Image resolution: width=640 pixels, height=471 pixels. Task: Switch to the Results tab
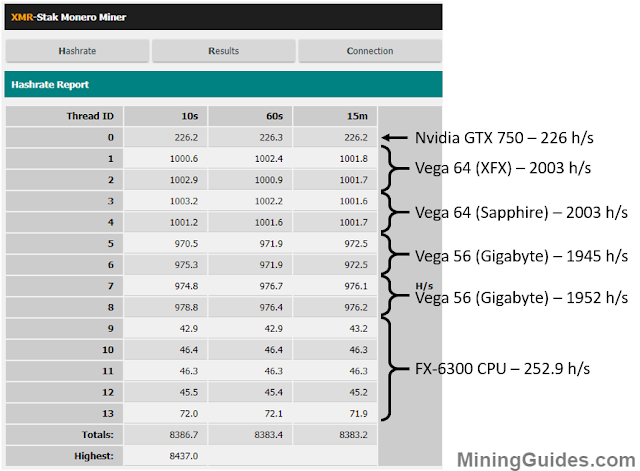click(x=224, y=51)
